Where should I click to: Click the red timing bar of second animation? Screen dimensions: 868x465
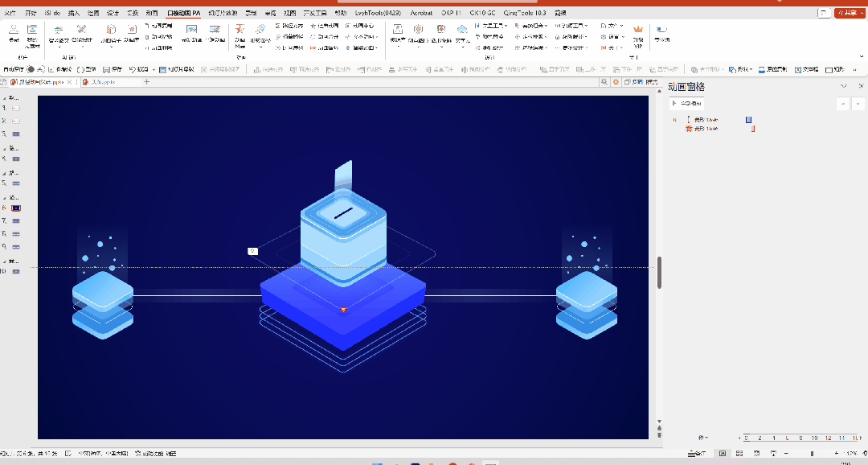(x=753, y=129)
